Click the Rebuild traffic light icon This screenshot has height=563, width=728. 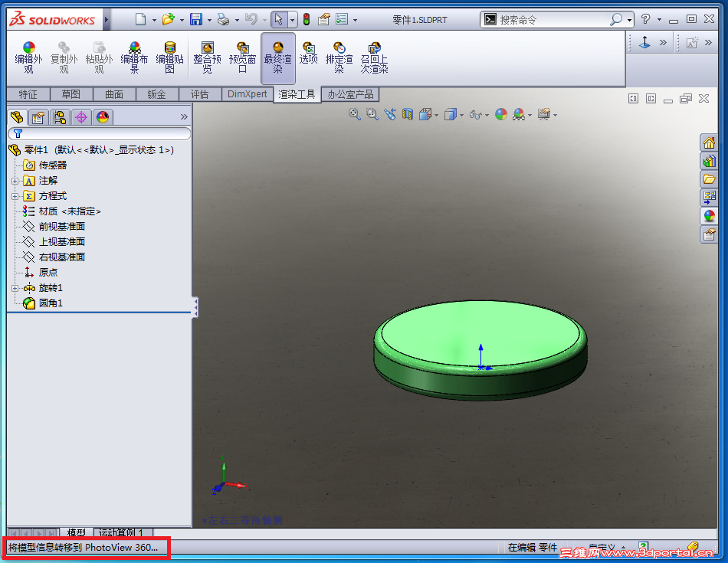(307, 19)
